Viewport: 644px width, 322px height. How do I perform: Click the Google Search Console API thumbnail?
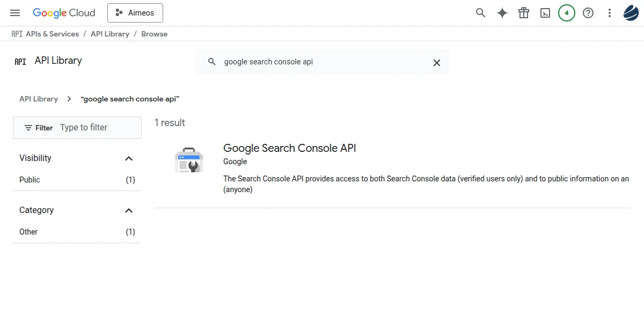click(189, 160)
